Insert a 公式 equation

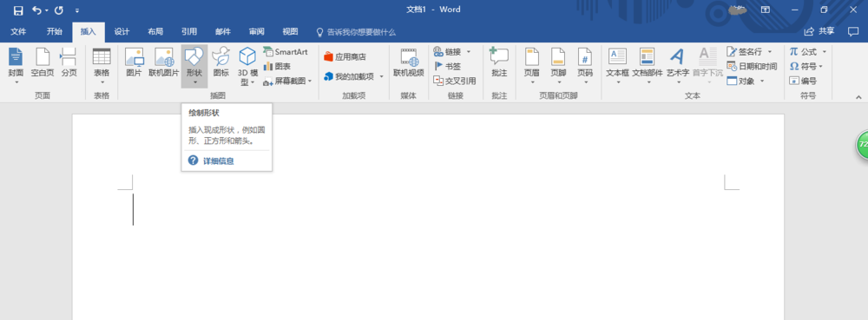click(x=803, y=52)
